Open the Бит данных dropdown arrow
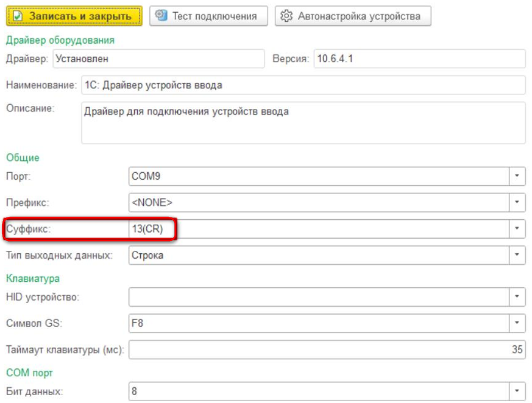Screen dimensions: 532x403 coord(517,391)
